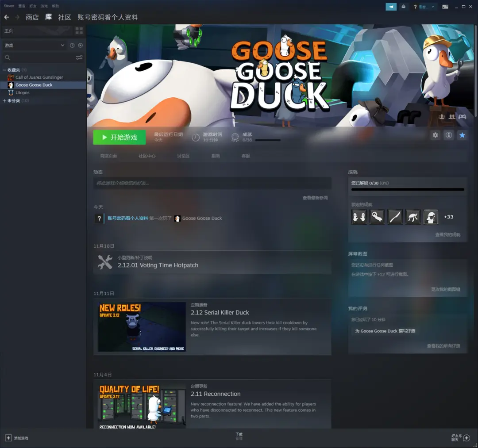Click the question mark avatar in activity feed
This screenshot has width=478, height=448.
[99, 218]
